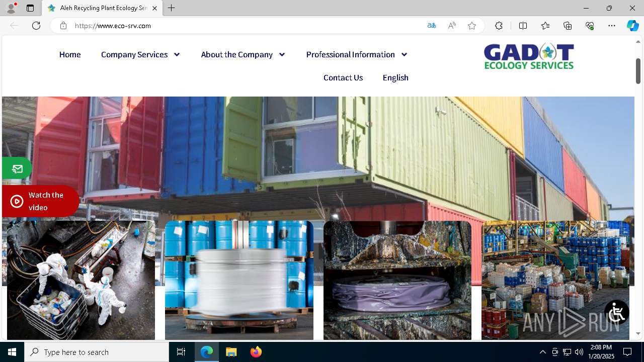Open browser extensions menu
This screenshot has width=644, height=362.
499,26
